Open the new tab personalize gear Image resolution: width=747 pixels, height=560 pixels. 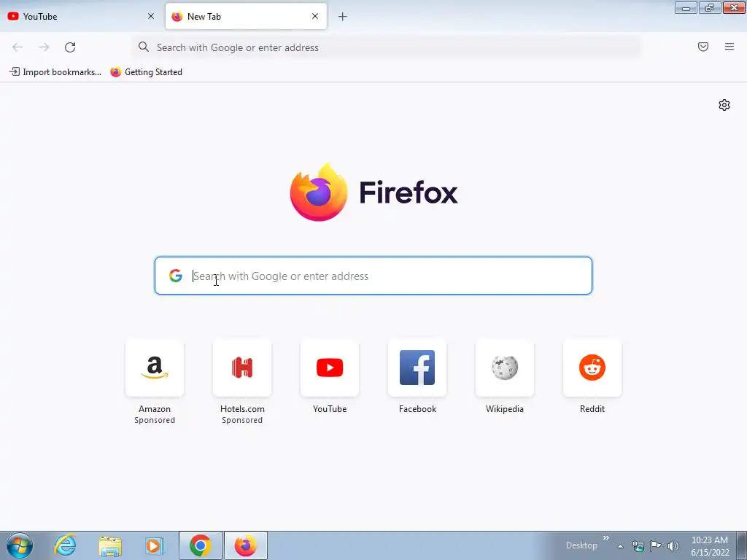(724, 105)
